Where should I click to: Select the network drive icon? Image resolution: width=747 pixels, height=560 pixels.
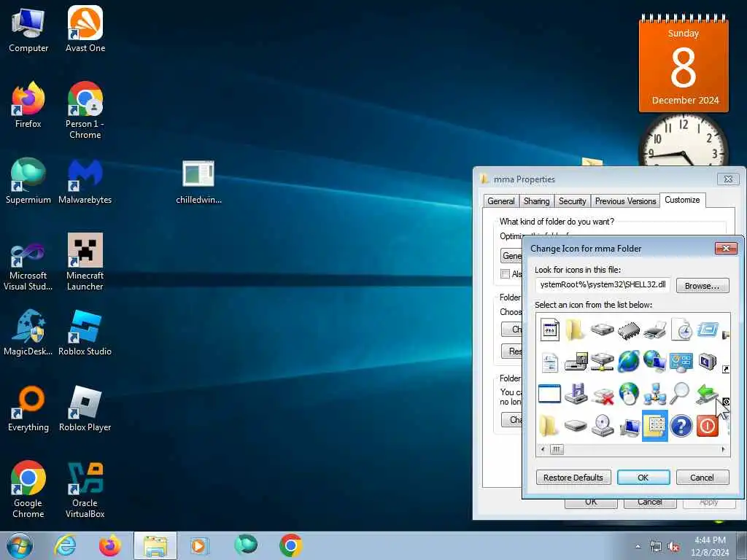coord(602,362)
